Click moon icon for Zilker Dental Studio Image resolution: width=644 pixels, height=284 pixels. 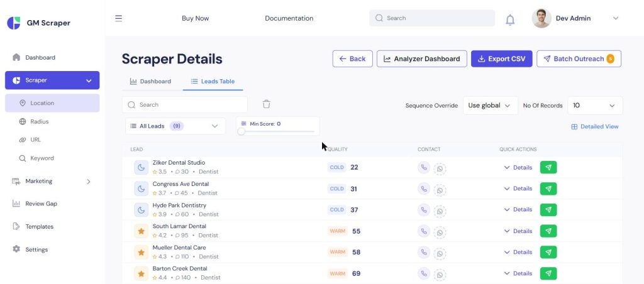point(142,167)
